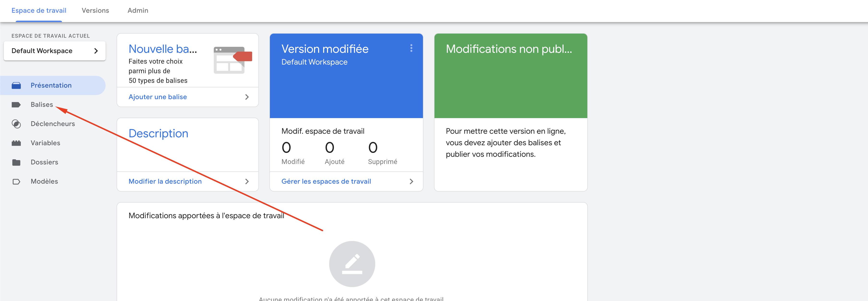Click chevron beside Modifier la description
868x301 pixels.
pyautogui.click(x=247, y=182)
